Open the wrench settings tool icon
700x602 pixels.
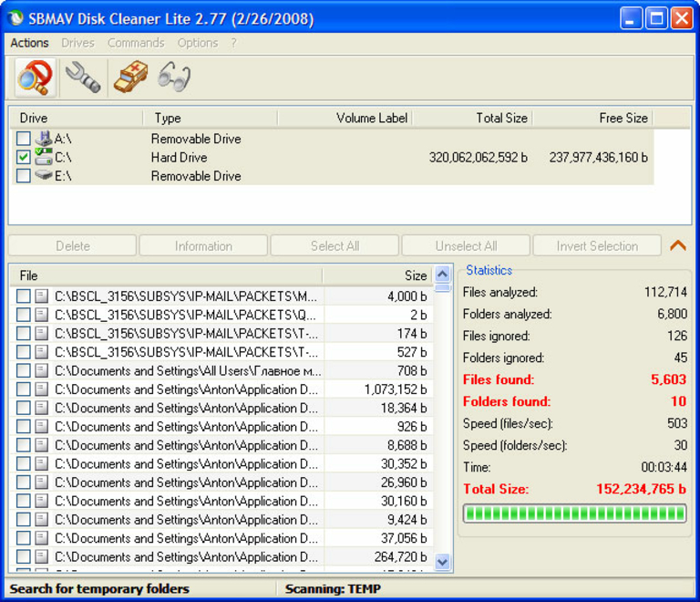point(83,78)
